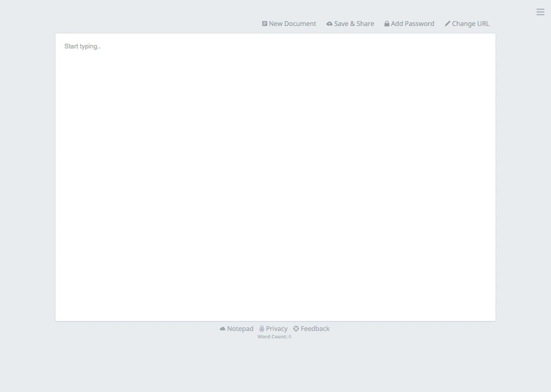
Task: Click the cloud icon beside Save & Share
Action: 329,23
